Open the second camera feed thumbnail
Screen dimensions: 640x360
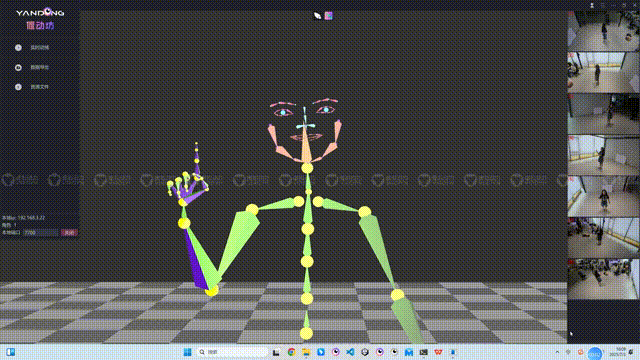click(x=603, y=72)
